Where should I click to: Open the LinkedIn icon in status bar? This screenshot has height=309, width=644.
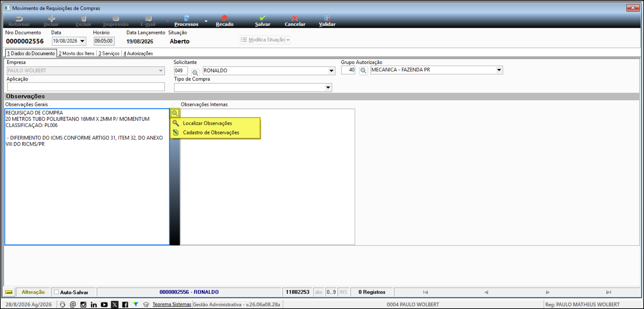[x=94, y=305]
